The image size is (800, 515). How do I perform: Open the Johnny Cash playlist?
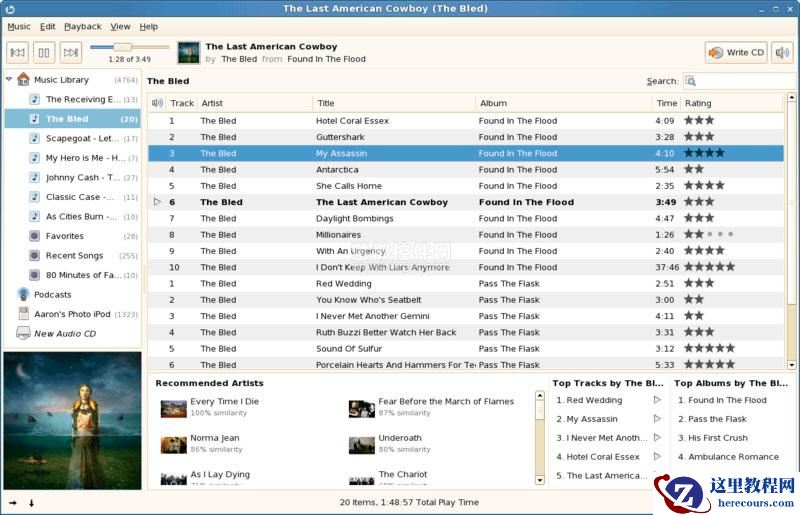(71, 178)
